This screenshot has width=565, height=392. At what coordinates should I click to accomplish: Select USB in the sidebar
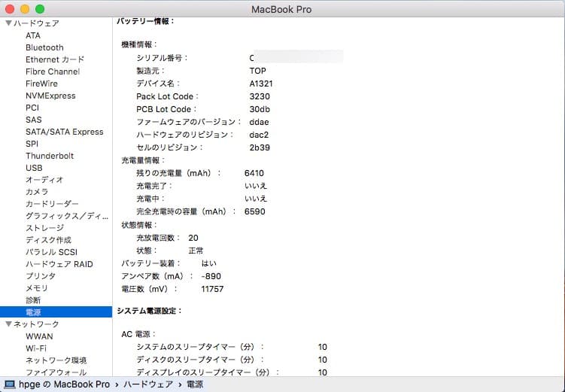click(34, 168)
